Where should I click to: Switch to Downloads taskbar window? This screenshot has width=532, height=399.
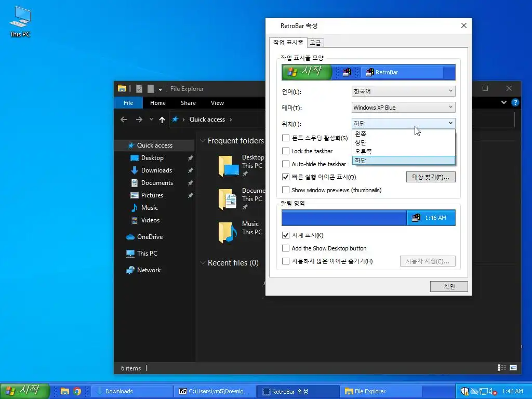tap(132, 391)
